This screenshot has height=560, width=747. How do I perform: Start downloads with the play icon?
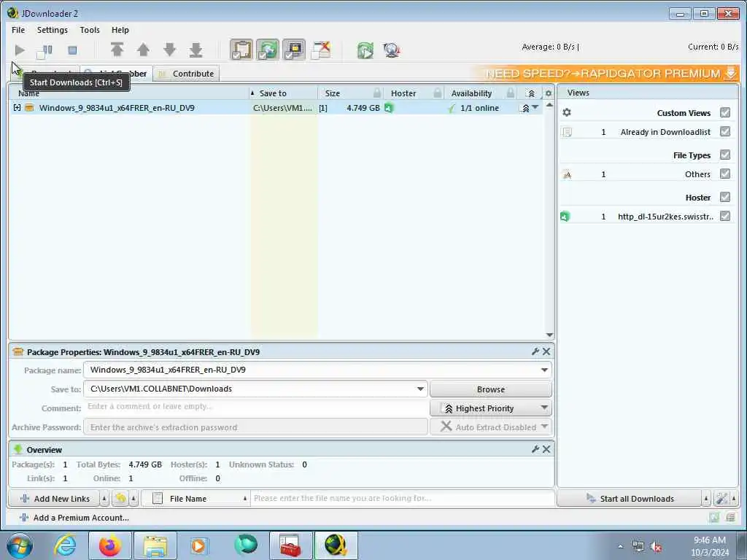(20, 50)
